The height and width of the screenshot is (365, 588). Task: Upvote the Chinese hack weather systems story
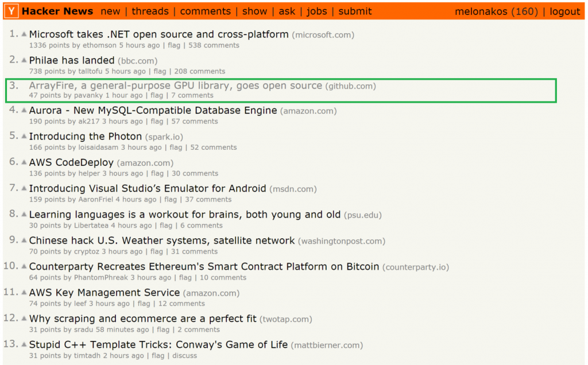pos(24,240)
